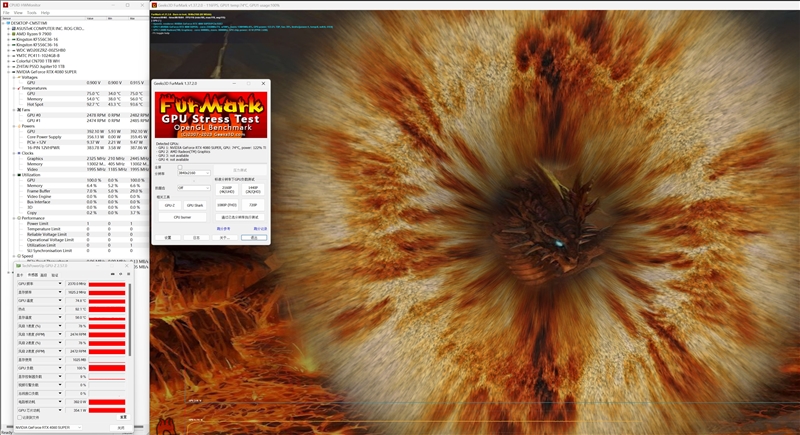Start the 2160P (4K/UHD) preset benchmark
800x435 pixels.
point(227,189)
